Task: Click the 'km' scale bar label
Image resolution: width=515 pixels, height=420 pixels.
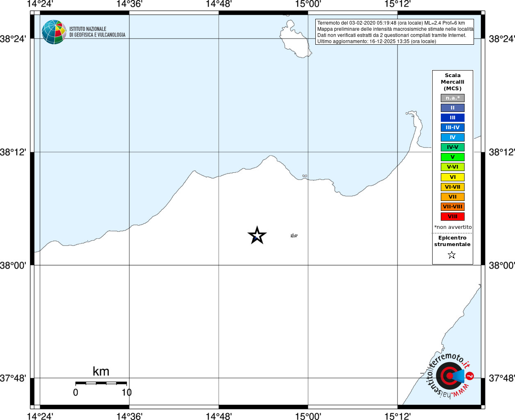Action: click(101, 372)
